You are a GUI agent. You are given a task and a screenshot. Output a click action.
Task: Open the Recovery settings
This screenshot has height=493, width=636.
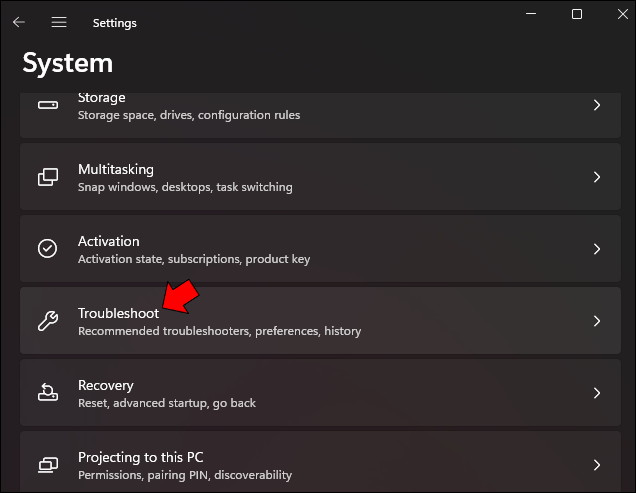click(x=320, y=392)
